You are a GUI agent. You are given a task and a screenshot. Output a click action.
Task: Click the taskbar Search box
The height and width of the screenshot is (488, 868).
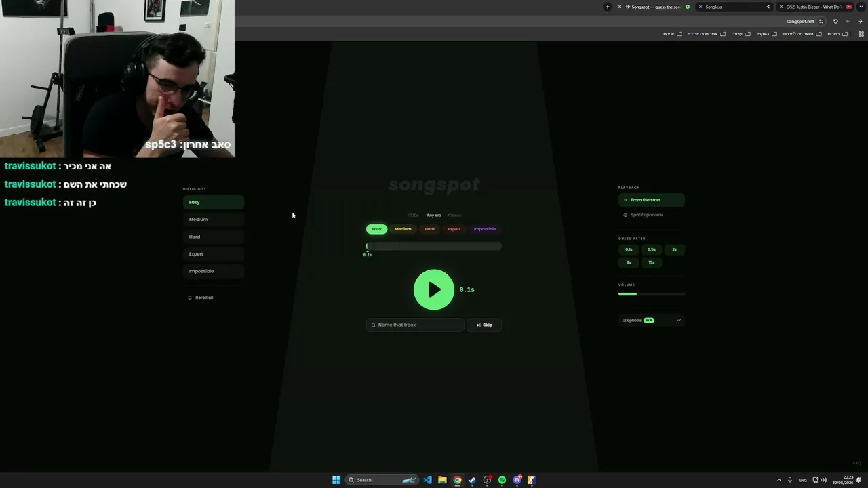click(x=381, y=480)
